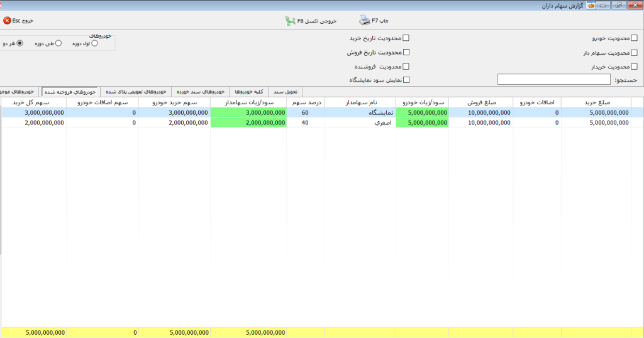Minimize the گزارش سهام داران window

tap(603, 5)
